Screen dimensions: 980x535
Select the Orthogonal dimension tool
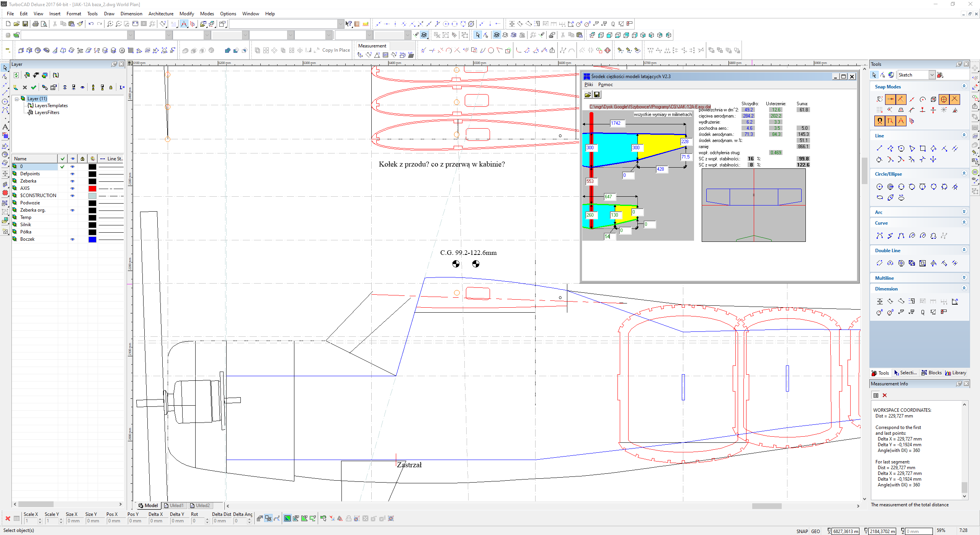click(x=879, y=302)
